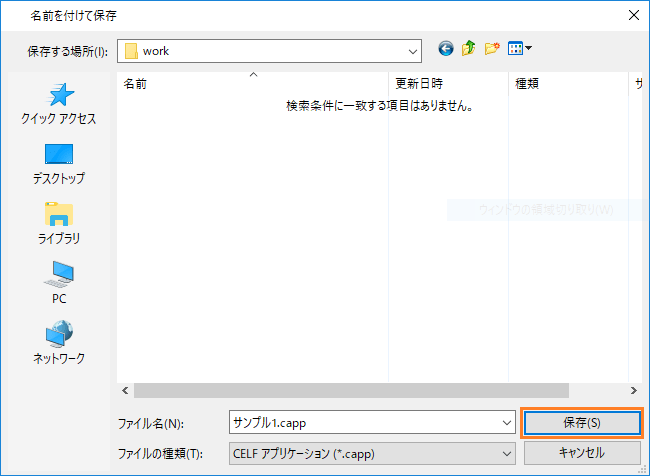Open デスクトップ from the sidebar
The height and width of the screenshot is (476, 650).
click(58, 164)
